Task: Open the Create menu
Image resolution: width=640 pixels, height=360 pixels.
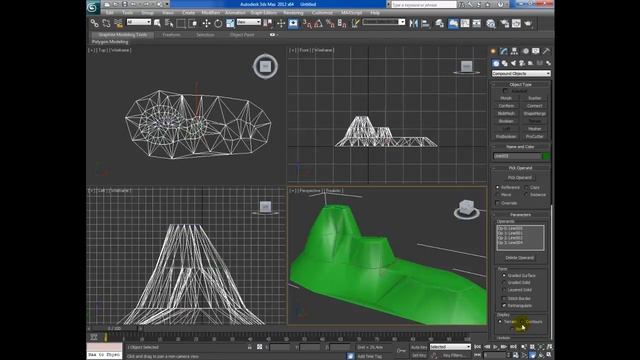Action: [x=188, y=13]
